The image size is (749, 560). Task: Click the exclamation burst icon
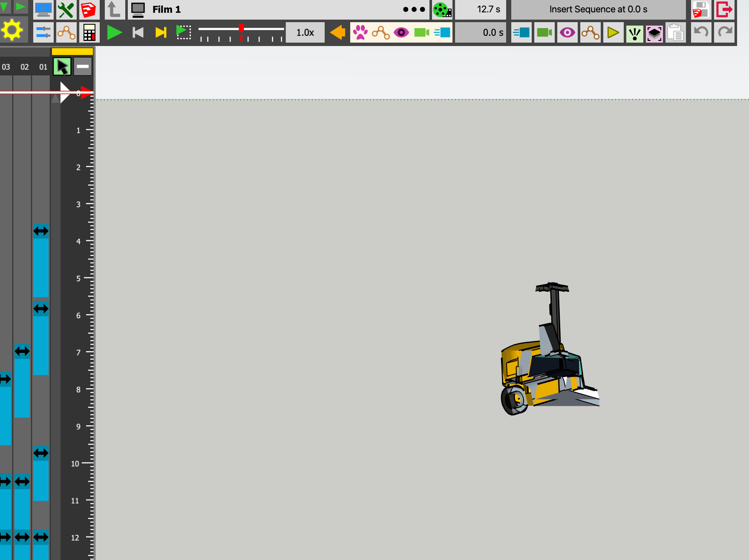pyautogui.click(x=634, y=33)
